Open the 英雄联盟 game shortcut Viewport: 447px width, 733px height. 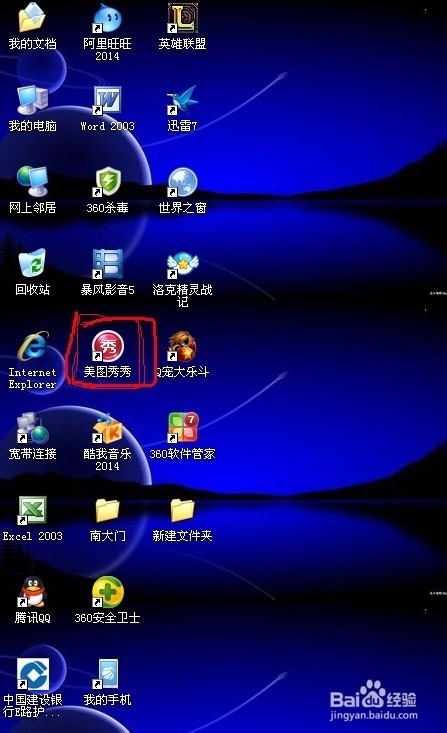[182, 19]
